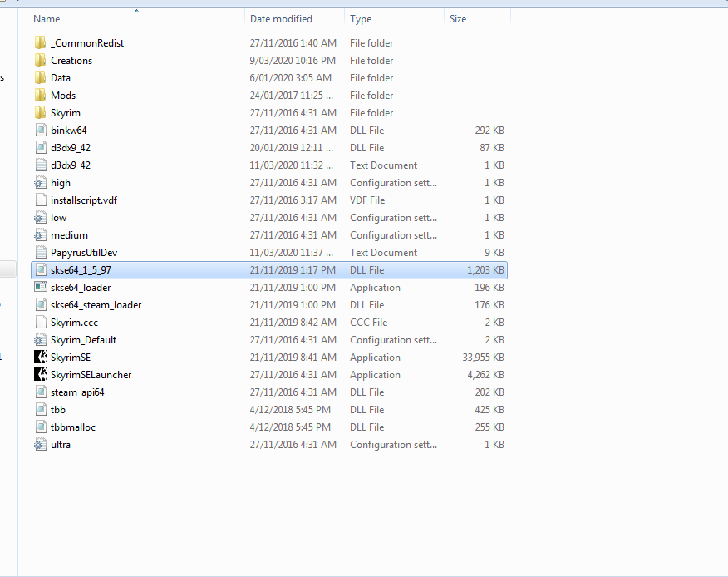Viewport: 728px width, 577px height.
Task: Click the SkyrimSELauncher application icon
Action: tap(41, 374)
